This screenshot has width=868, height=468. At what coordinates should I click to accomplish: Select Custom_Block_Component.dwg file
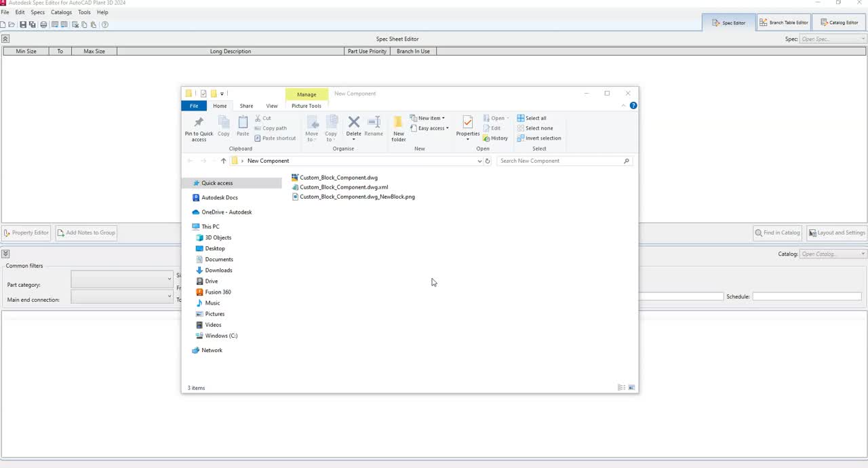click(334, 178)
